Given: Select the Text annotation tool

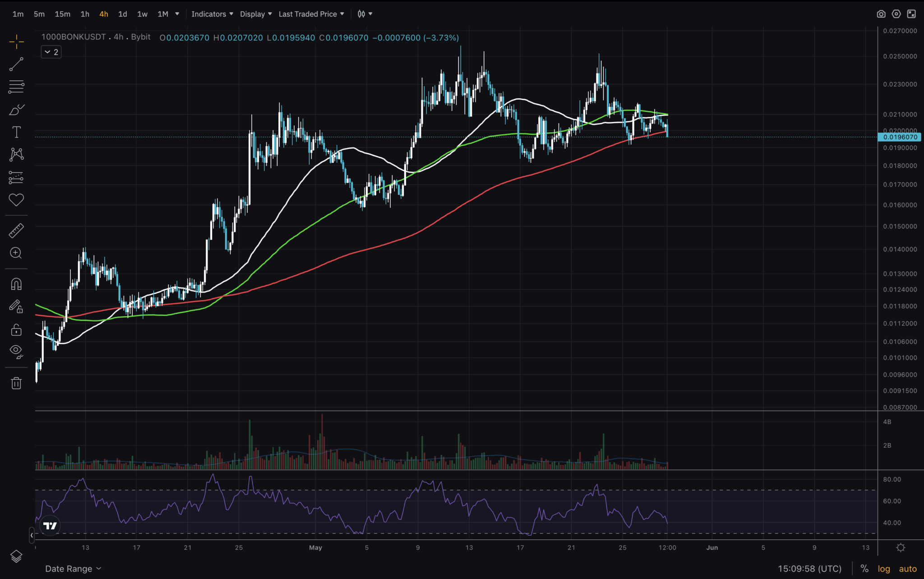Looking at the screenshot, I should [x=17, y=132].
